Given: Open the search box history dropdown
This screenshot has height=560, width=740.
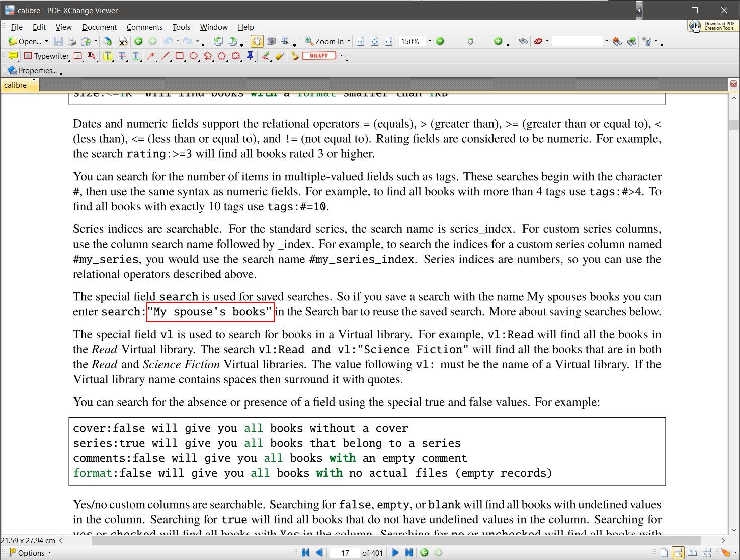Looking at the screenshot, I should 607,41.
